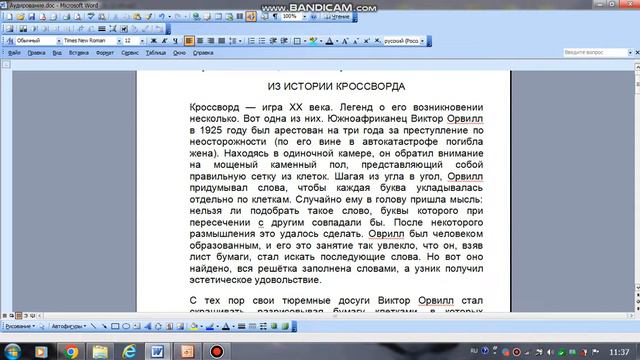
Task: Open language dropdown (русский)
Action: [x=422, y=41]
